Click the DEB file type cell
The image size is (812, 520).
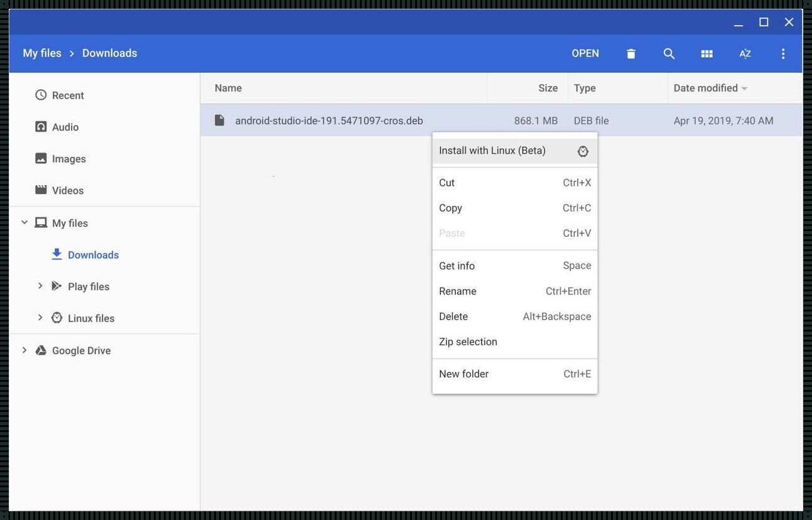[x=591, y=121]
